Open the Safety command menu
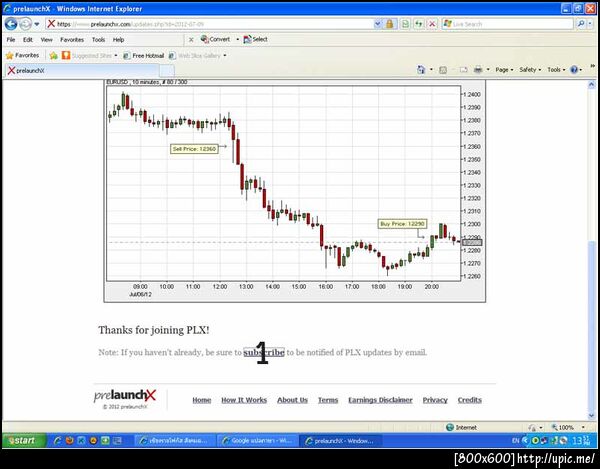600x469 pixels. 530,70
